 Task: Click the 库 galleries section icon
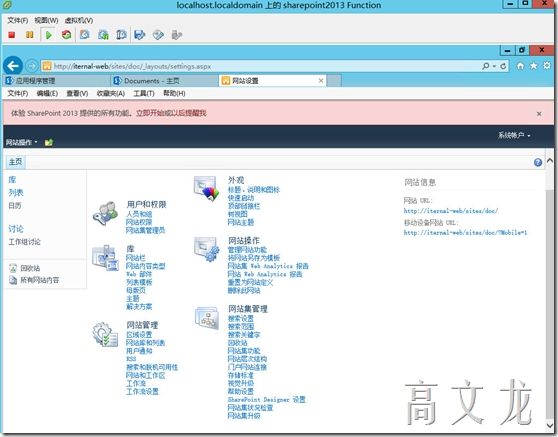[105, 258]
